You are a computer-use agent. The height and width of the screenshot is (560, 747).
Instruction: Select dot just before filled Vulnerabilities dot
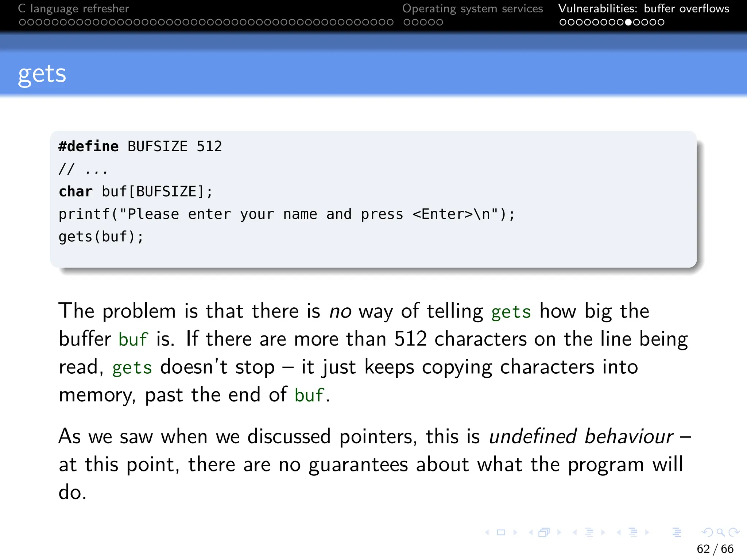(x=620, y=22)
